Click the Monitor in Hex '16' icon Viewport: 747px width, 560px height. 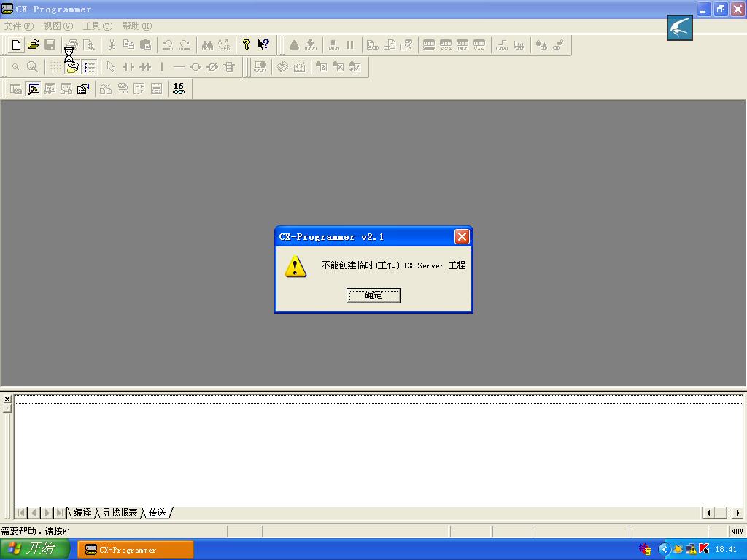pos(179,88)
